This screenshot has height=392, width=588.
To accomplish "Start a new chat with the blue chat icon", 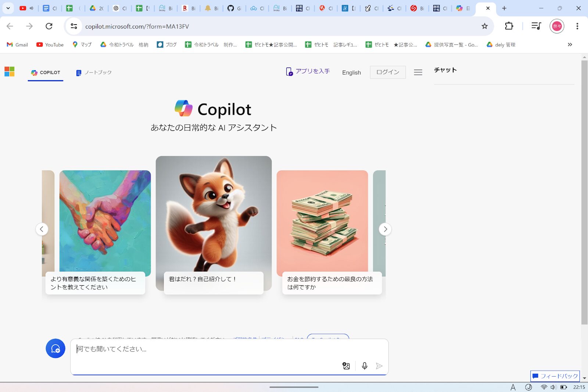I will pos(55,349).
